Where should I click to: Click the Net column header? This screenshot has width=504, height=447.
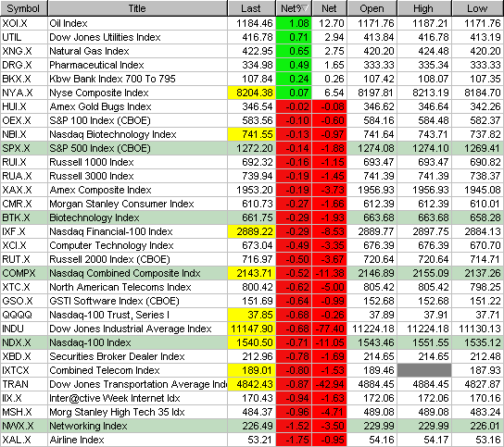click(x=329, y=8)
